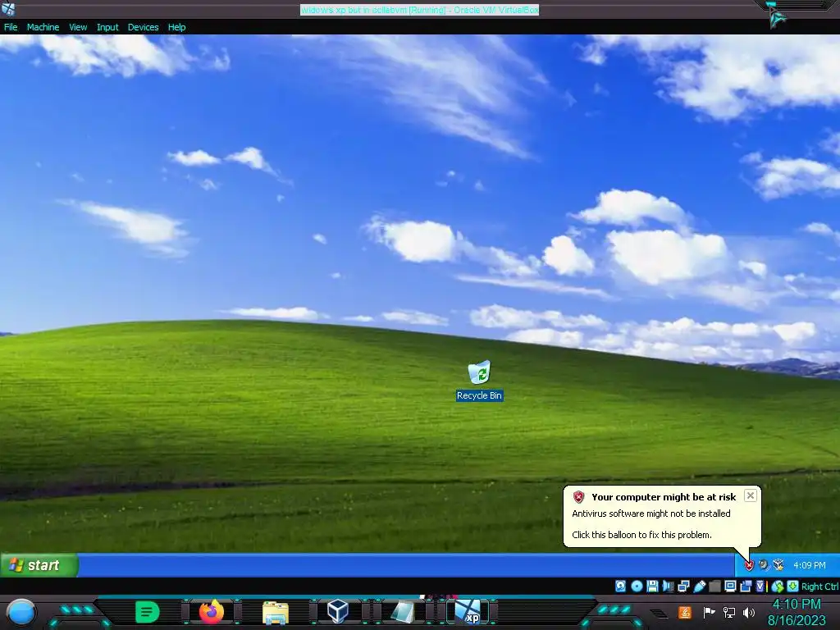Click the red security shield tray icon
840x630 pixels.
tap(749, 565)
